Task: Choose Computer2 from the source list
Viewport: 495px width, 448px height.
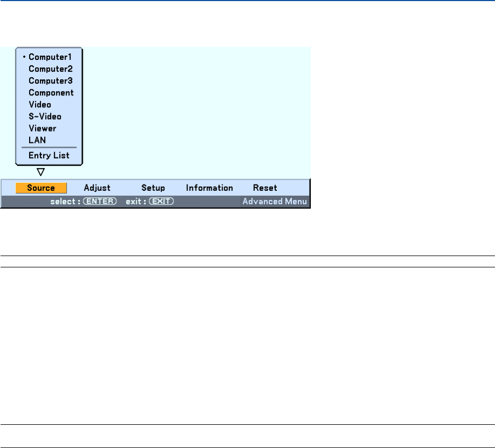Action: (51, 69)
